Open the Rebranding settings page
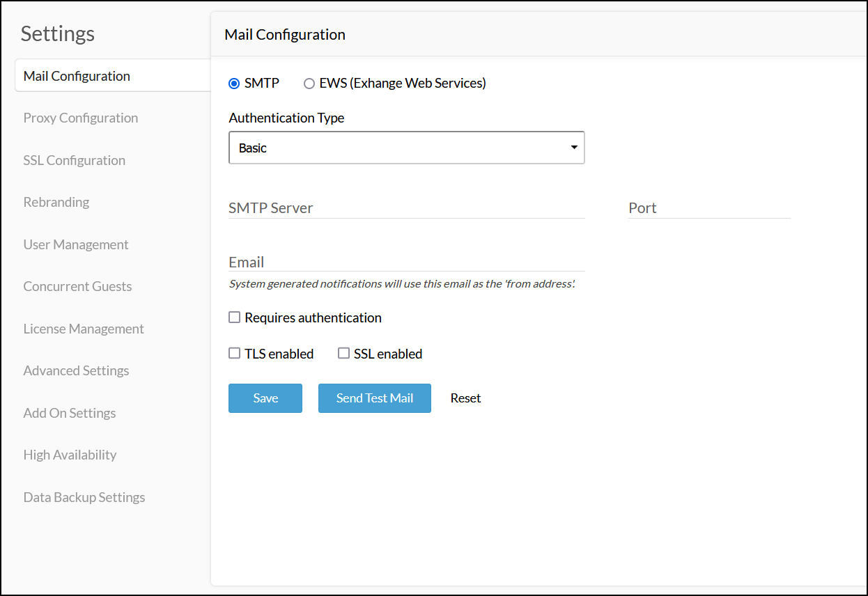This screenshot has width=868, height=596. 56,202
